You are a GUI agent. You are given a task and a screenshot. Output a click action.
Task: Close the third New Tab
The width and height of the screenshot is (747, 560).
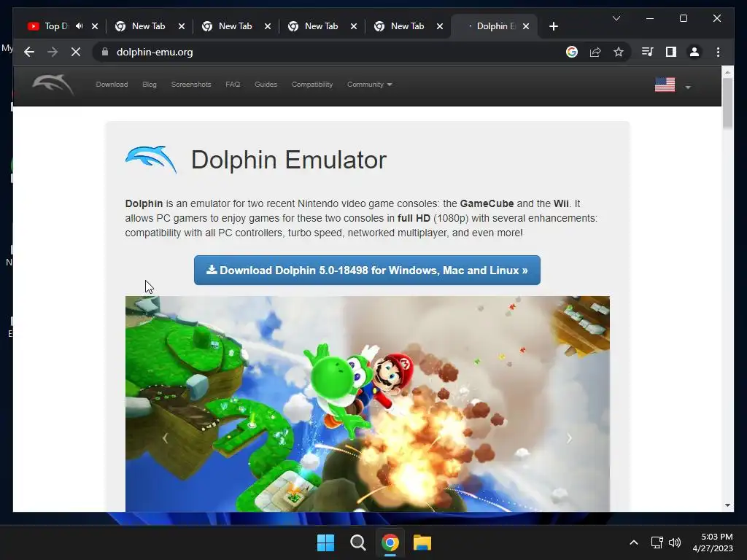[x=354, y=26]
